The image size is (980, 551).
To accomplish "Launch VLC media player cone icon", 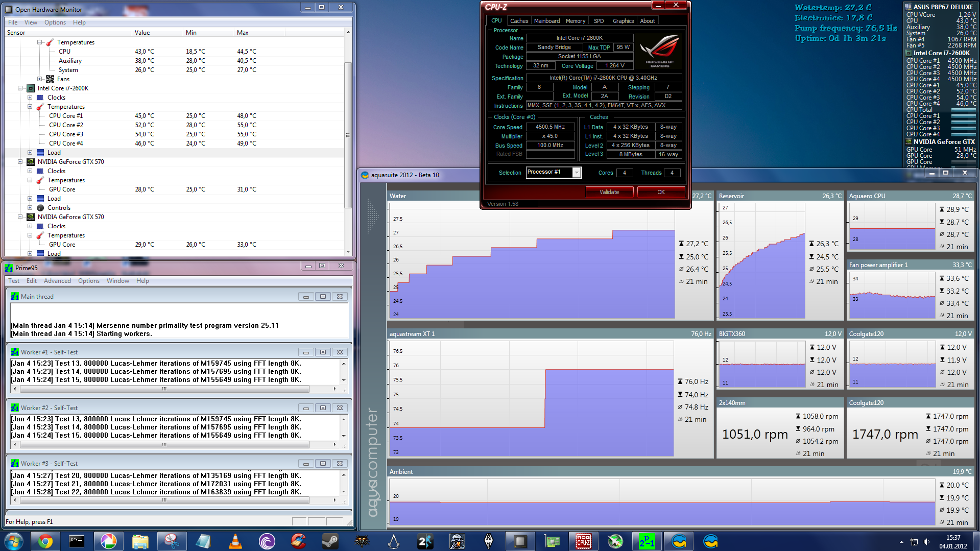I will 235,541.
